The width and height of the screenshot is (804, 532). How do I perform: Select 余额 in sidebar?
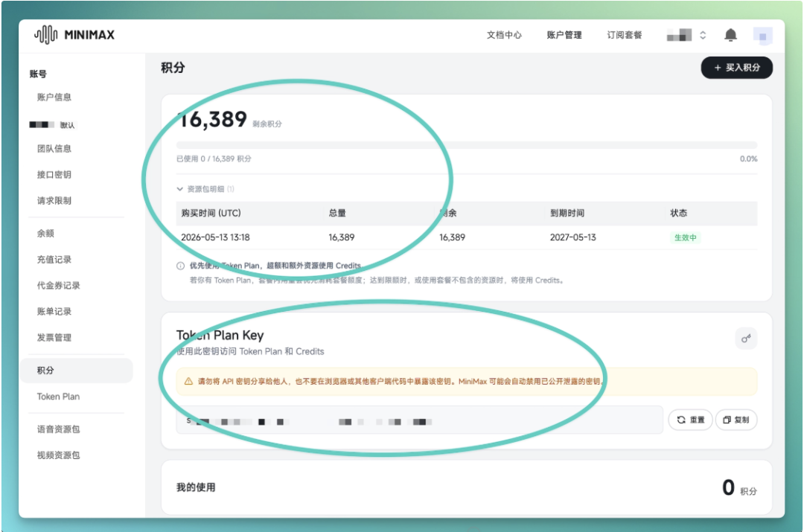[x=45, y=233]
